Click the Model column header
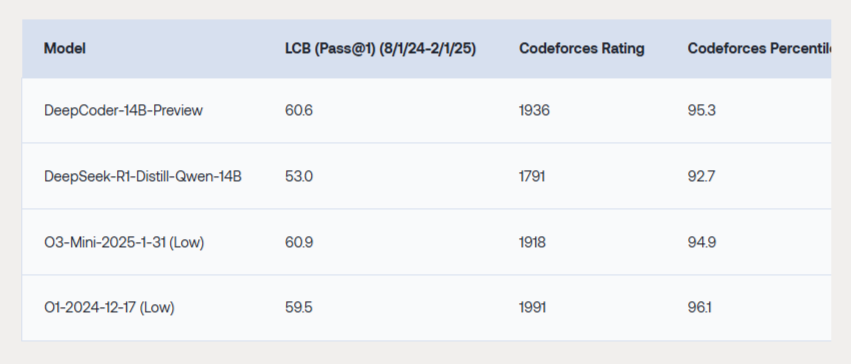The width and height of the screenshot is (851, 364). pyautogui.click(x=65, y=49)
